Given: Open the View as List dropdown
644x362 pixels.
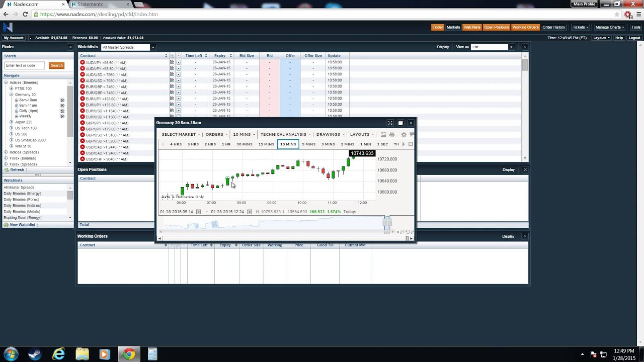Looking at the screenshot, I should [x=492, y=47].
